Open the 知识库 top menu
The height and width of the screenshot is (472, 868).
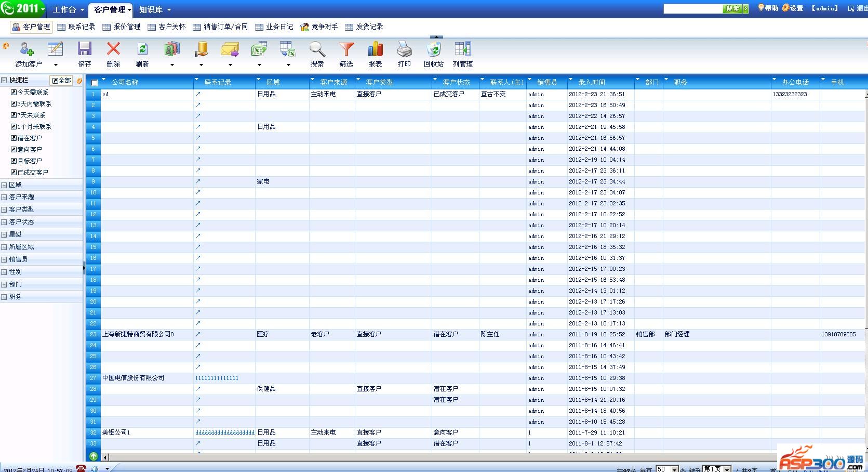point(154,9)
